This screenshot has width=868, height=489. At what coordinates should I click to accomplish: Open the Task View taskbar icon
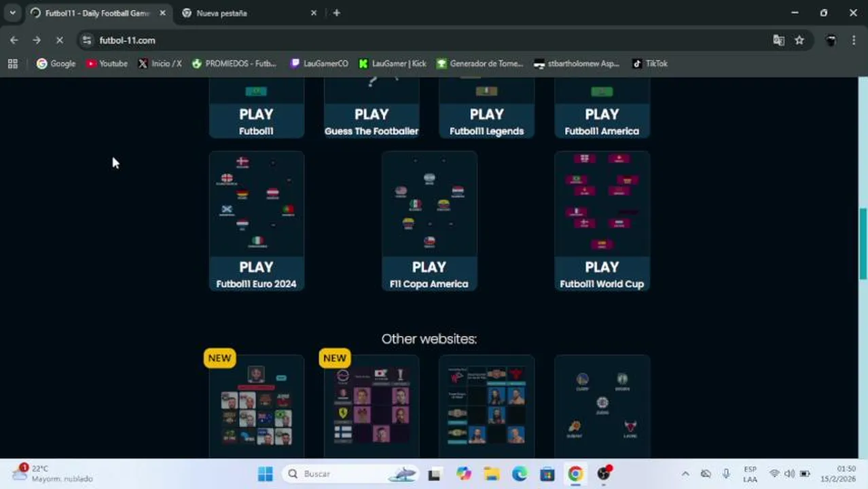click(434, 473)
